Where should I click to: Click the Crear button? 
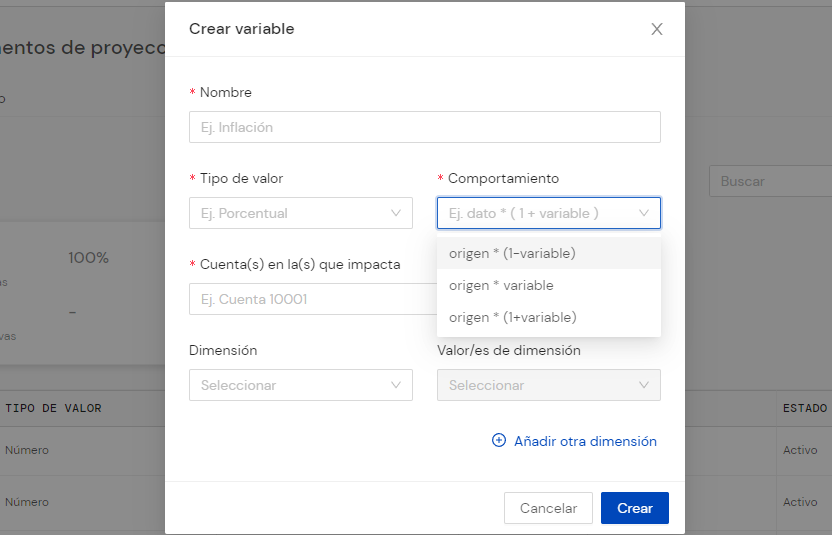point(635,508)
